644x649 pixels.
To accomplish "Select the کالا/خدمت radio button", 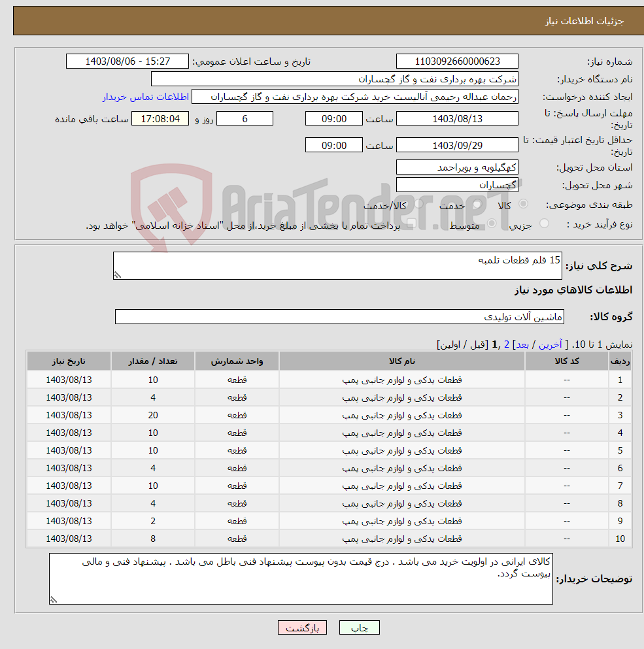I will [418, 204].
